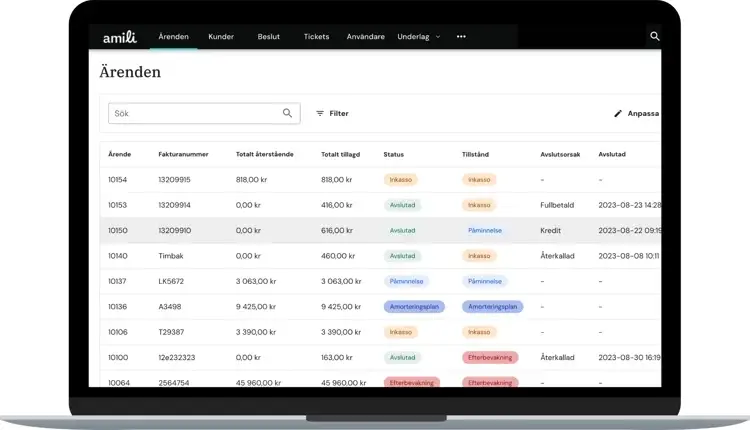Open the Tickets tab

click(316, 36)
